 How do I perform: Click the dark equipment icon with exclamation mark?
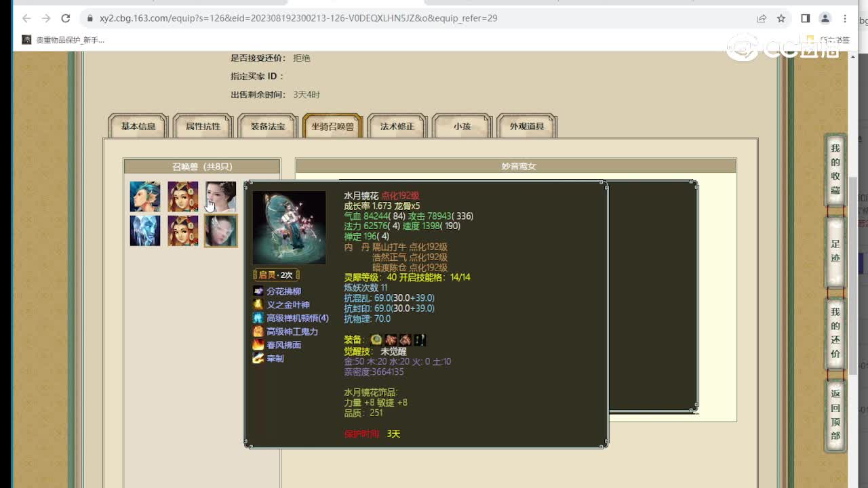point(420,340)
